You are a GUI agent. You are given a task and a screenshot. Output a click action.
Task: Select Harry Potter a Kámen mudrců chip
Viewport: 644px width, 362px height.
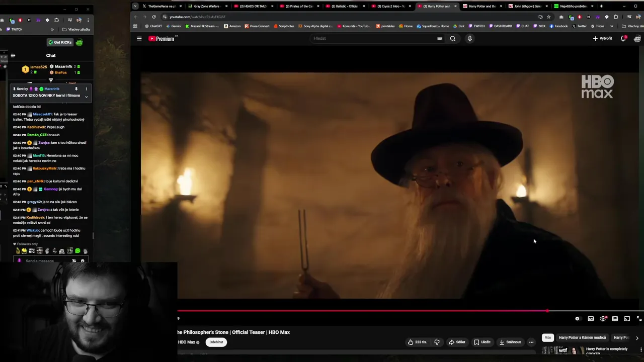[582, 338]
